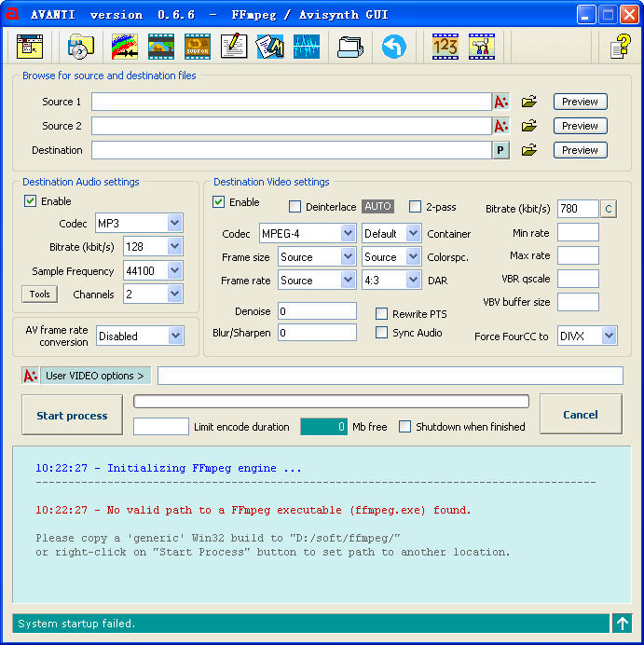Open the SUDFOK filmstrip toolbar icon

198,47
